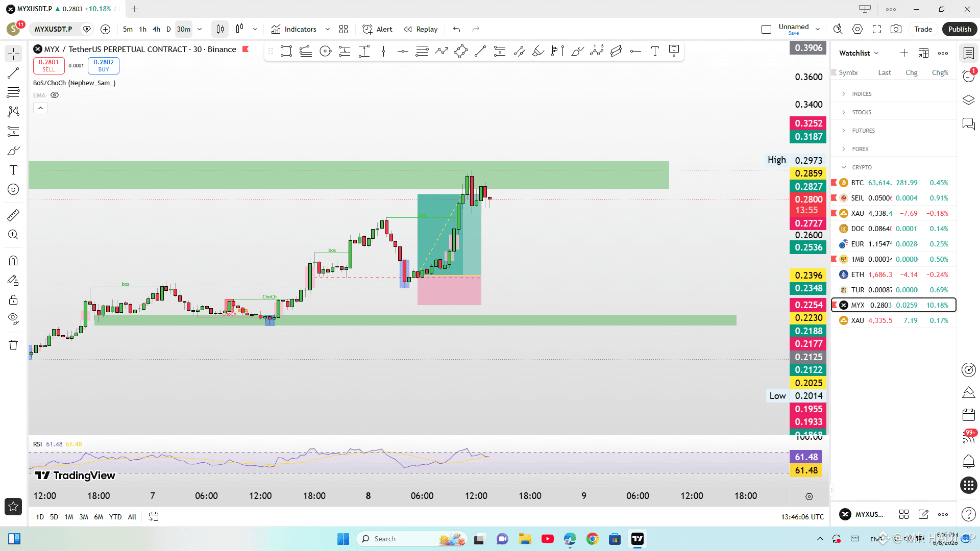Open the Unnamed layout dropdown chevron
The width and height of the screenshot is (980, 551).
click(818, 29)
